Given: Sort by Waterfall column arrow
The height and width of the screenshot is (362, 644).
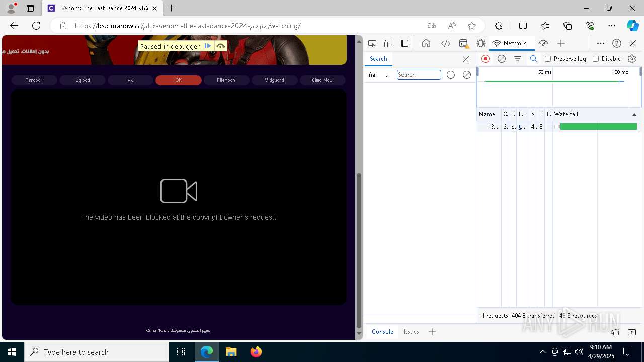Looking at the screenshot, I should 634,115.
